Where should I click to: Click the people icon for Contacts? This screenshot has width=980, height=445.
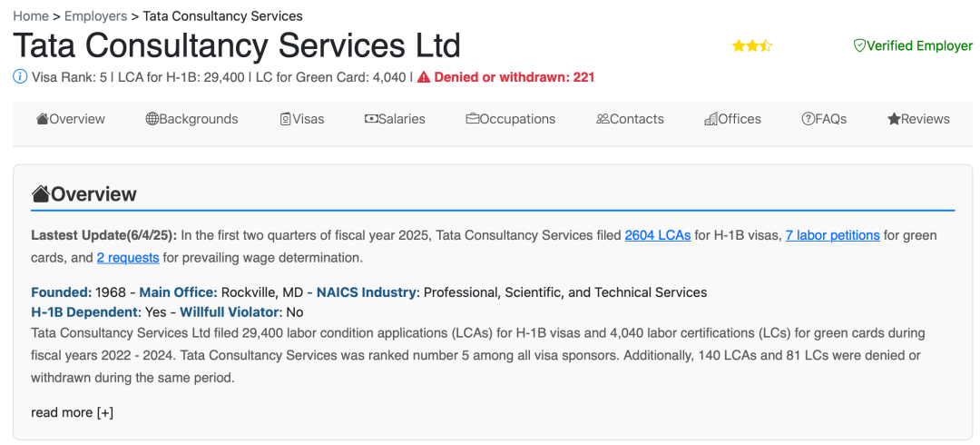click(603, 119)
